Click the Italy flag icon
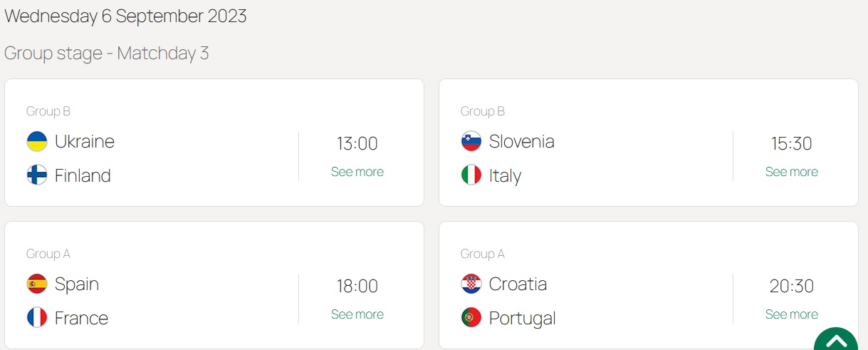Screen dimensions: 868x350 click(x=471, y=175)
